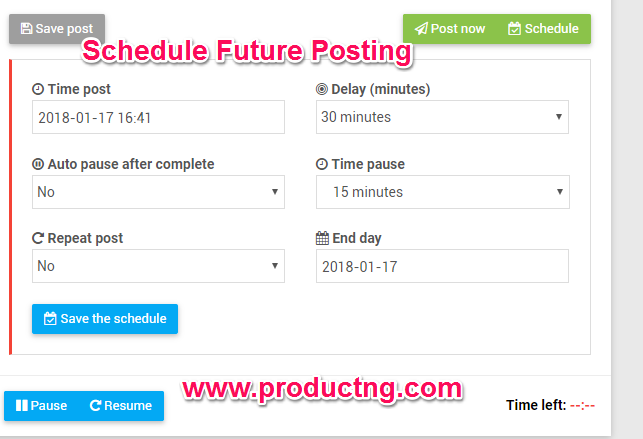Click the floppy disk icon on Save post
The image size is (643, 439).
click(26, 29)
